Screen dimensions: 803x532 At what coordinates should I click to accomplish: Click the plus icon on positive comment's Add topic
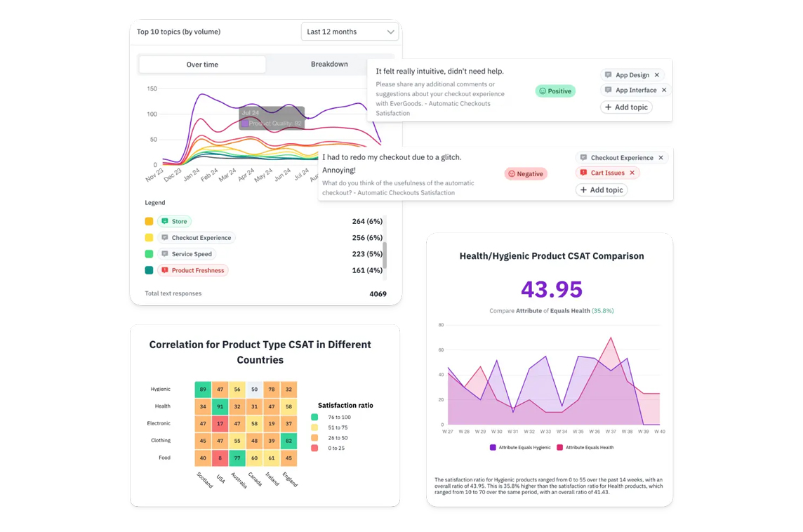608,107
